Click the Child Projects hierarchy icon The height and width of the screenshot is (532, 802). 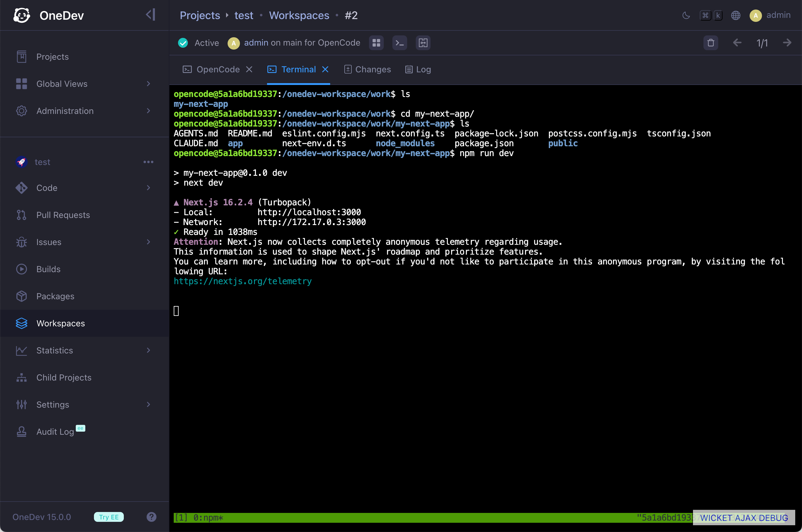coord(21,378)
